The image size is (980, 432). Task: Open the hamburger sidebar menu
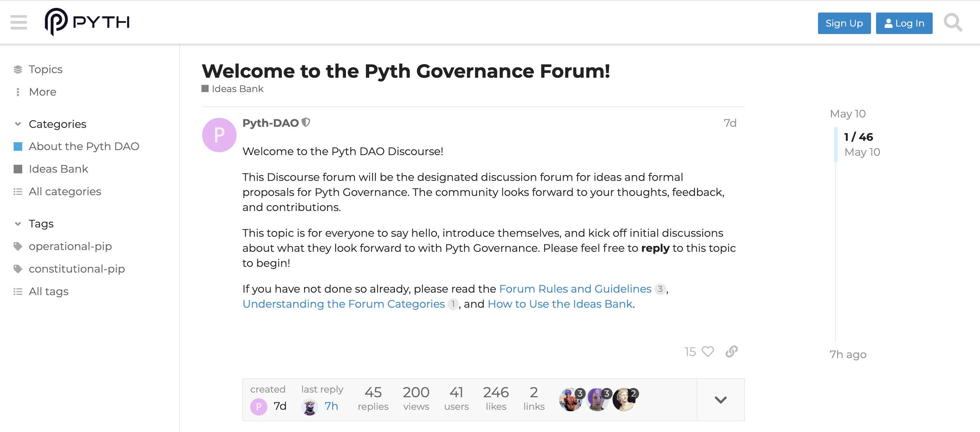[19, 23]
